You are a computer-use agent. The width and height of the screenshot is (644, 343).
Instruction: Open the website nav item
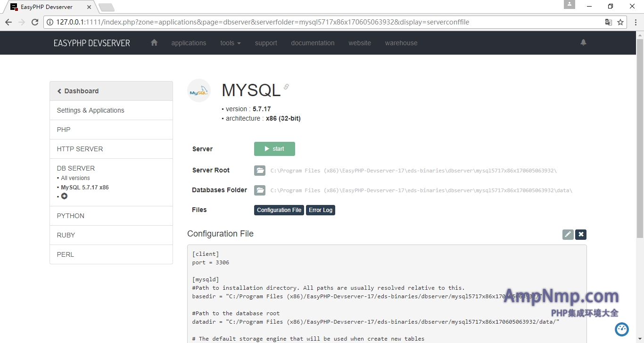360,43
